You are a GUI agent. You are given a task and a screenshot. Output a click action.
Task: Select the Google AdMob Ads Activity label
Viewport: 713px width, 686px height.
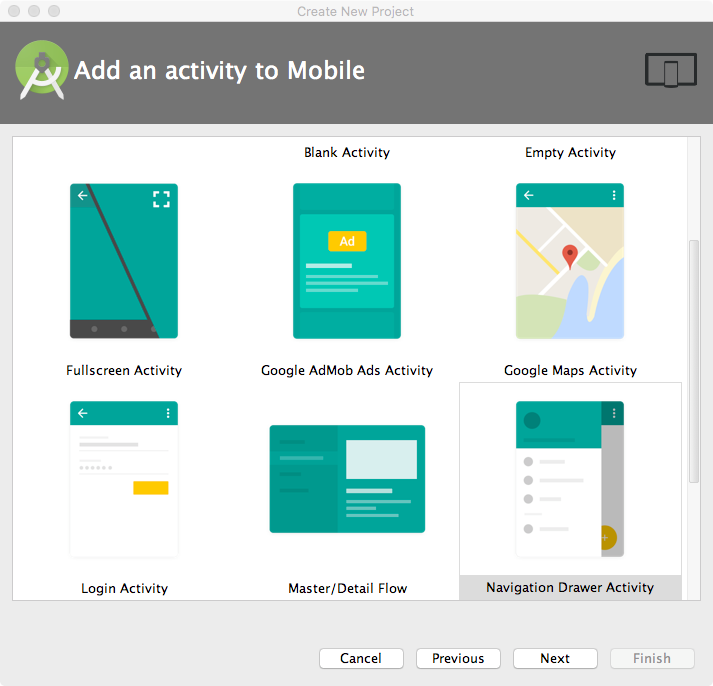pyautogui.click(x=347, y=370)
